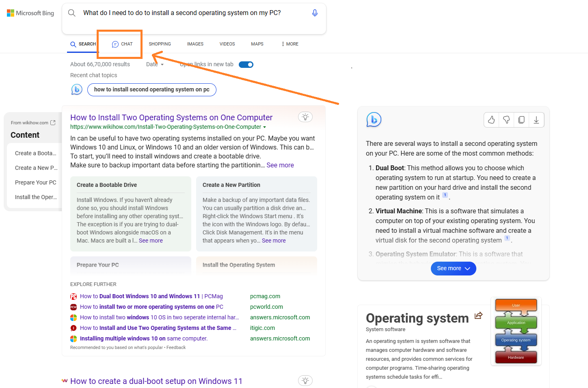The height and width of the screenshot is (388, 588).
Task: Open How to create a dual-boot setup link
Action: [x=156, y=381]
